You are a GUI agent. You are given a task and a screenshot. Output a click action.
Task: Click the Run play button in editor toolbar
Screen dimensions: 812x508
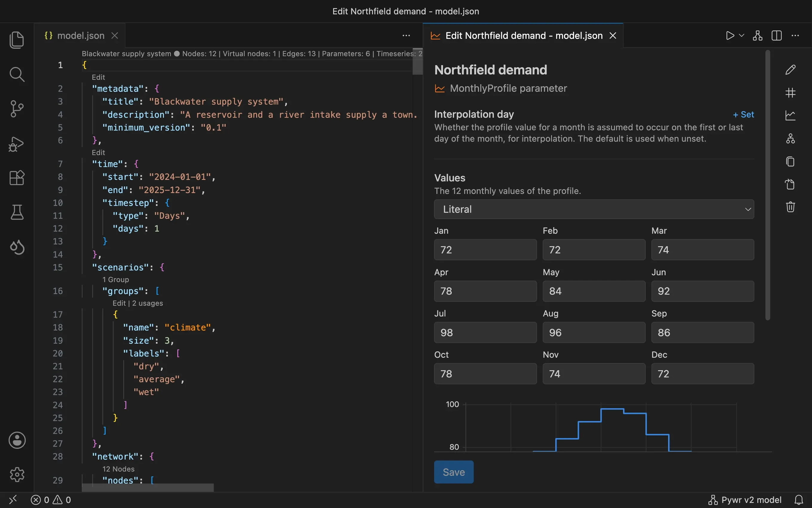tap(730, 36)
